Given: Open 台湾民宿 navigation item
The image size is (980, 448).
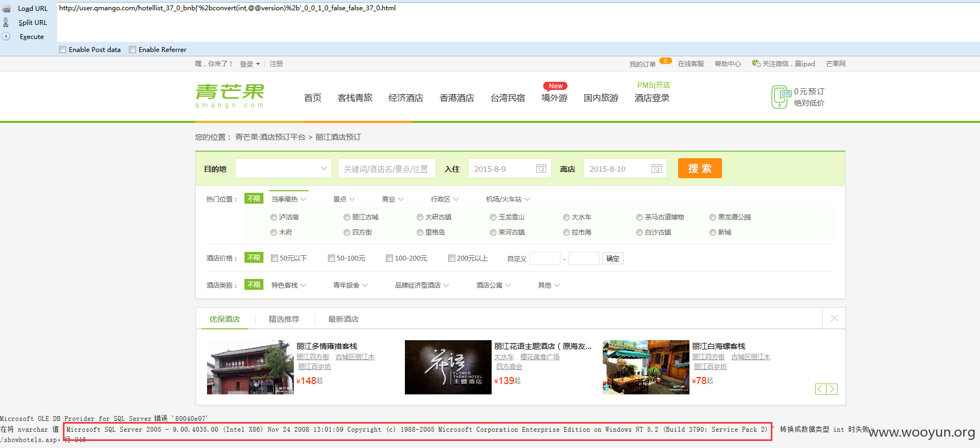Looking at the screenshot, I should point(508,98).
